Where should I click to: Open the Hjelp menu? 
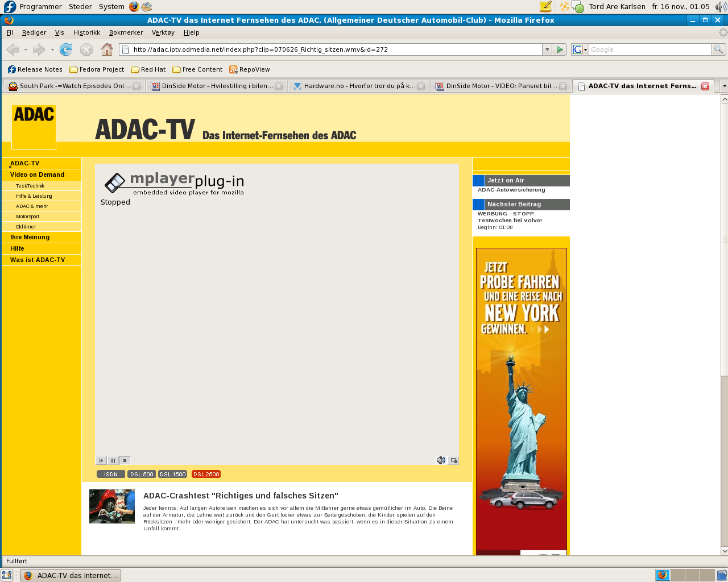[192, 32]
